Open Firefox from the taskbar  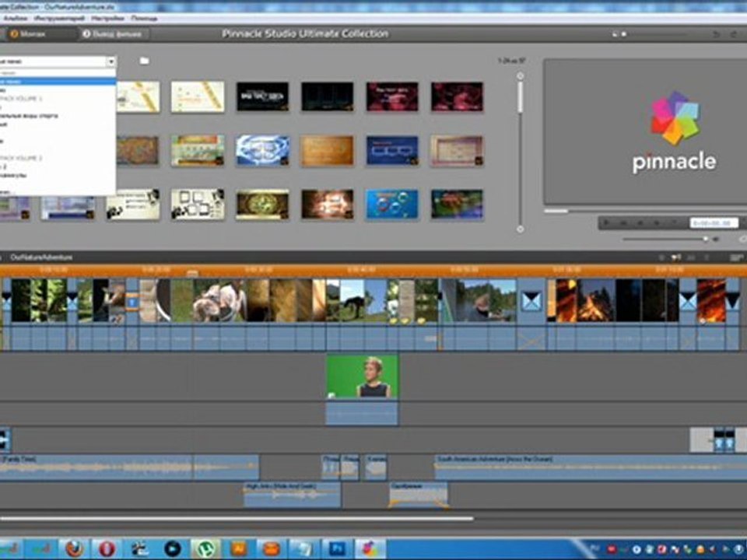click(x=74, y=549)
